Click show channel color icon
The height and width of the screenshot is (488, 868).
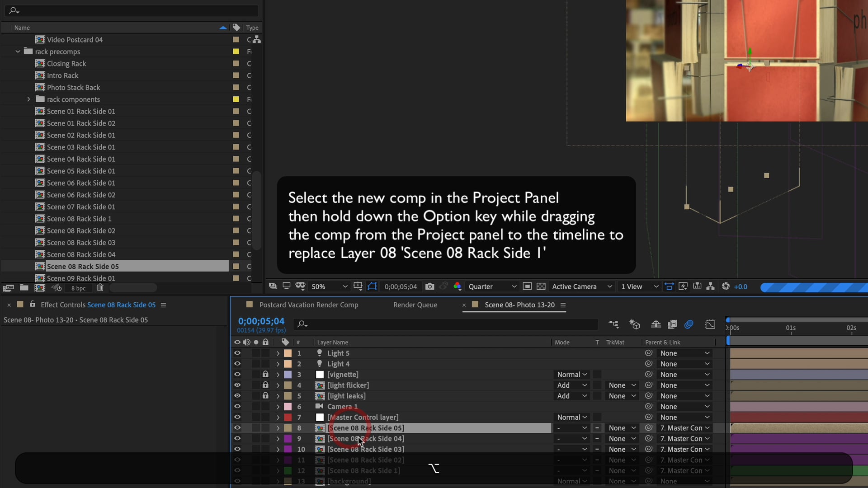(x=457, y=286)
